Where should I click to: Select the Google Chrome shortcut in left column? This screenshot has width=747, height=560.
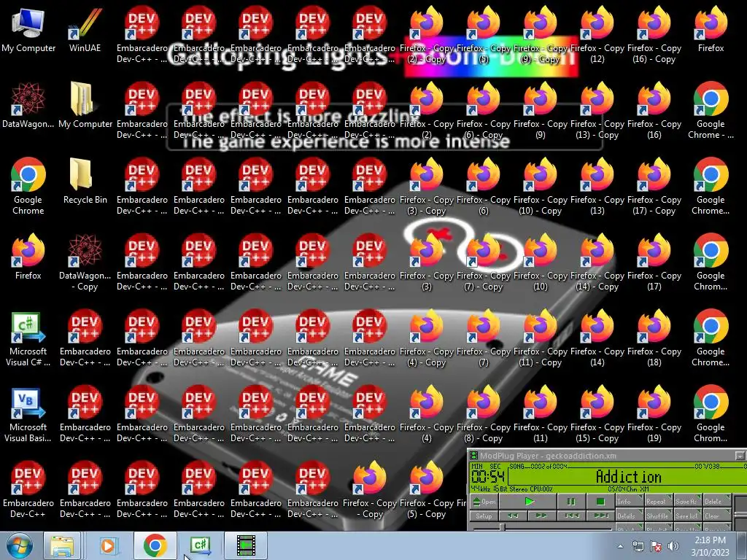(x=28, y=187)
